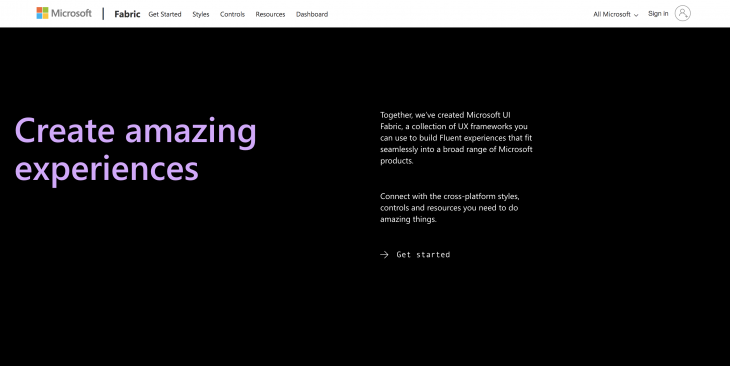This screenshot has width=730, height=366.
Task: Click the Sign in link
Action: 658,14
